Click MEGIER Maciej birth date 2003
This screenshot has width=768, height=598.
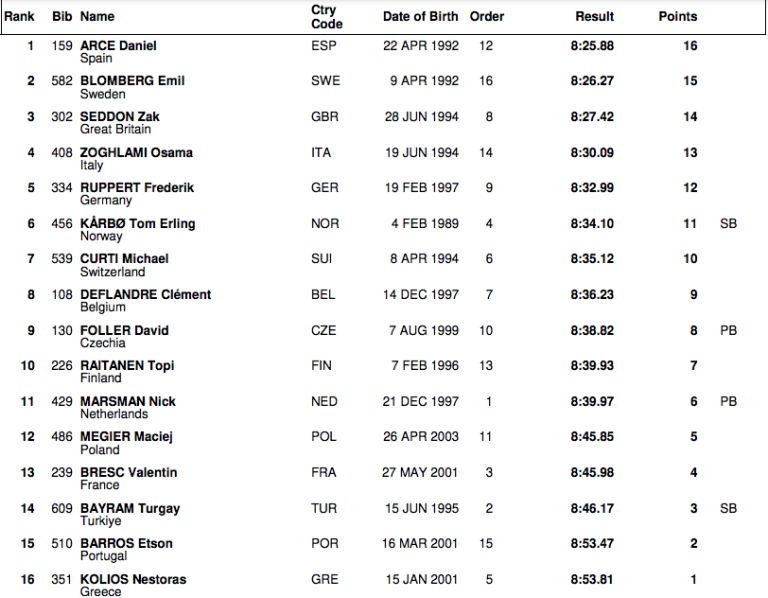pos(420,437)
